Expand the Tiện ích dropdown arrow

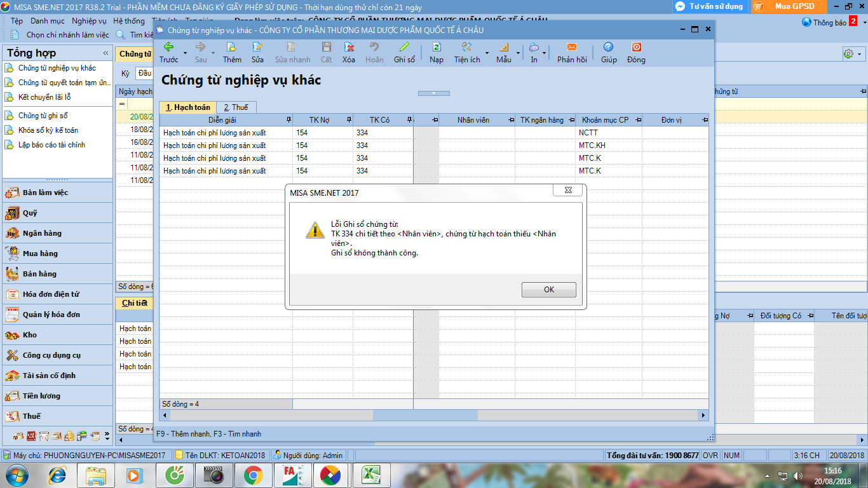487,53
